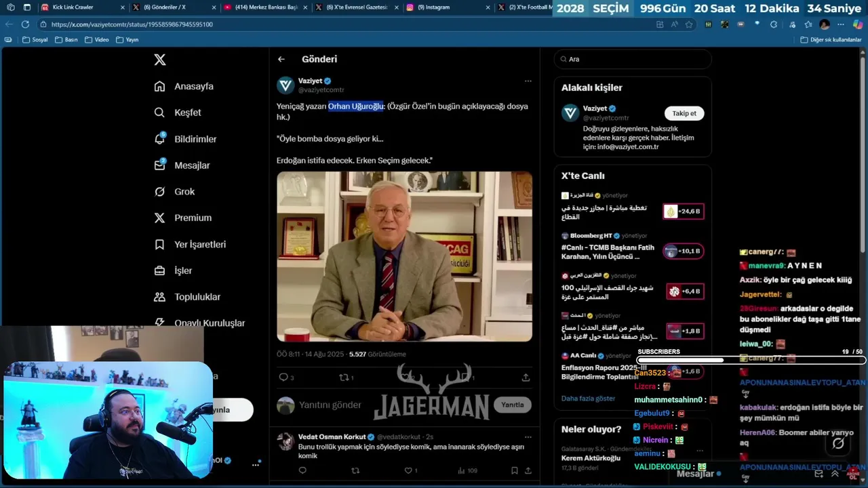Open the browser profile avatar
Viewport: 868px width, 488px height.
(x=825, y=24)
